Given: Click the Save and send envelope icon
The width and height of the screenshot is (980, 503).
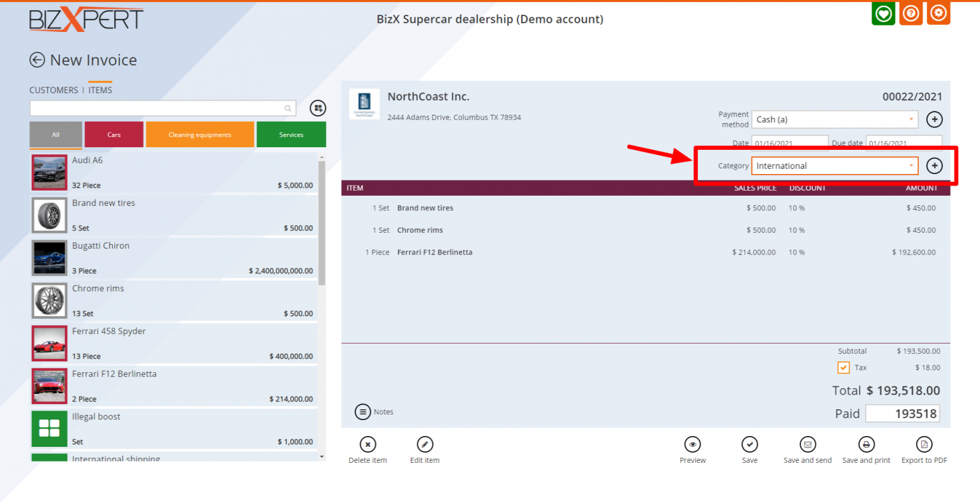Looking at the screenshot, I should [807, 444].
